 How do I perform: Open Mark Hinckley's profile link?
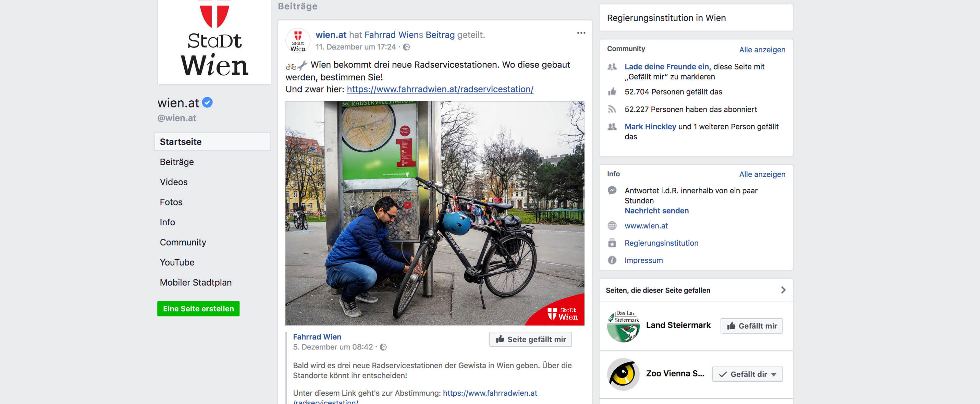point(650,127)
